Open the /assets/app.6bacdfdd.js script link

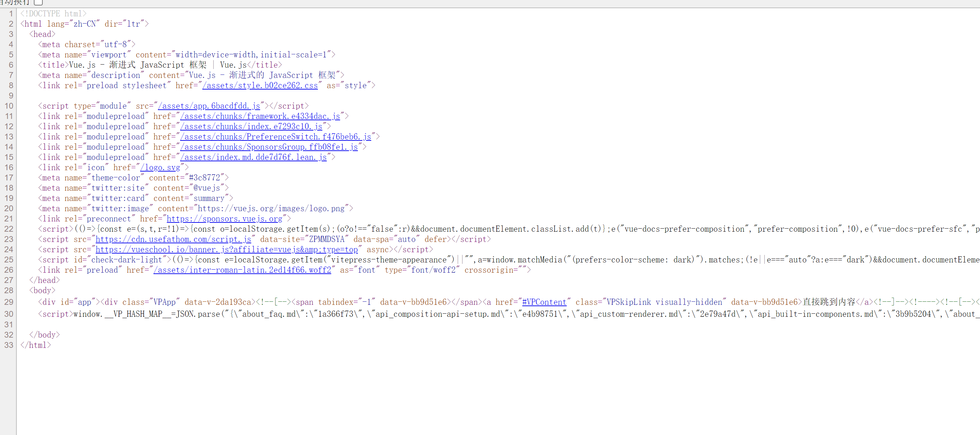coord(209,106)
